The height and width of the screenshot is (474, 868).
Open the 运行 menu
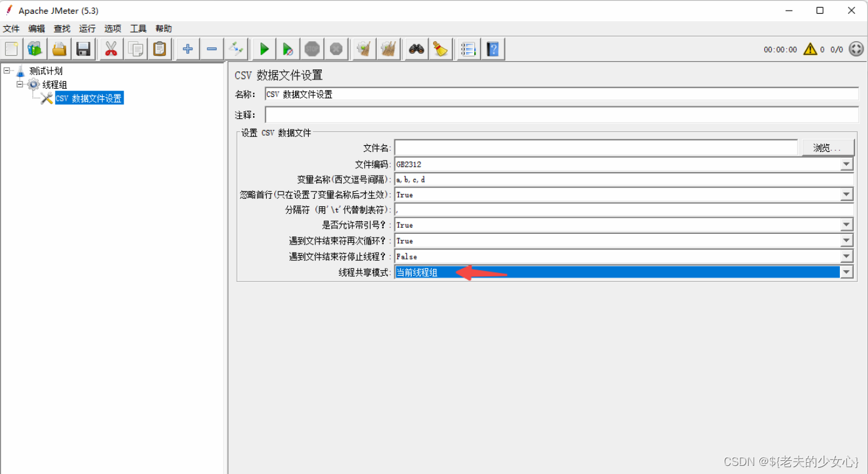click(87, 29)
